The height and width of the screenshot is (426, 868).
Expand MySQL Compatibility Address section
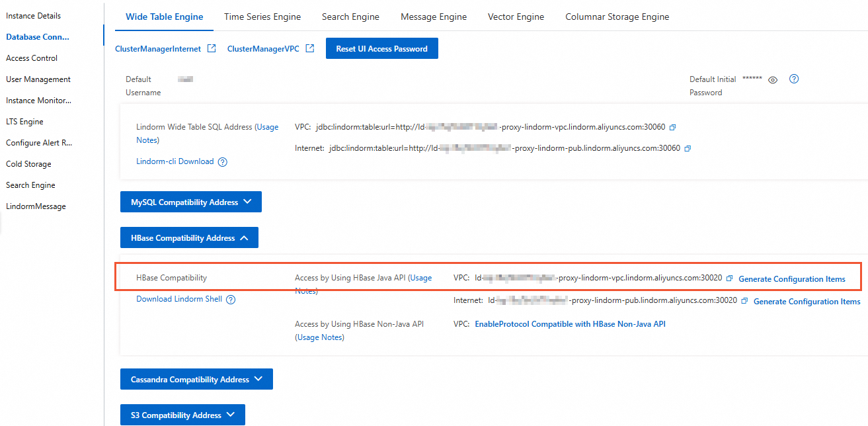(191, 202)
